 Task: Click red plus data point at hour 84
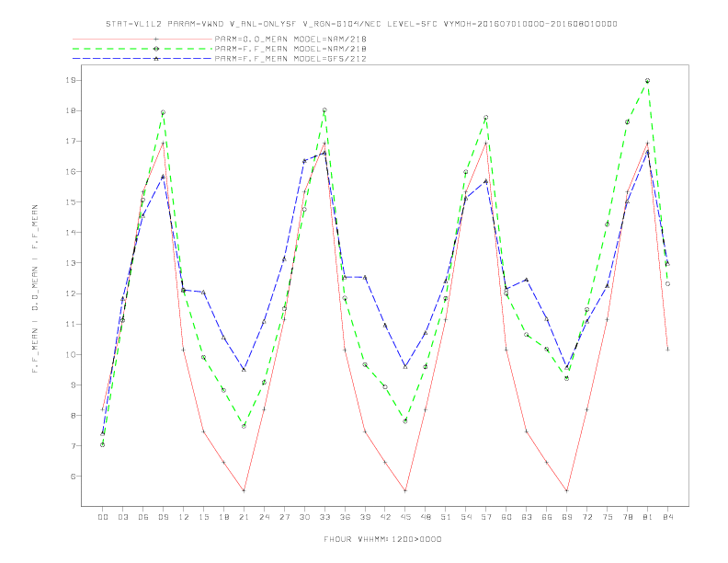667,350
